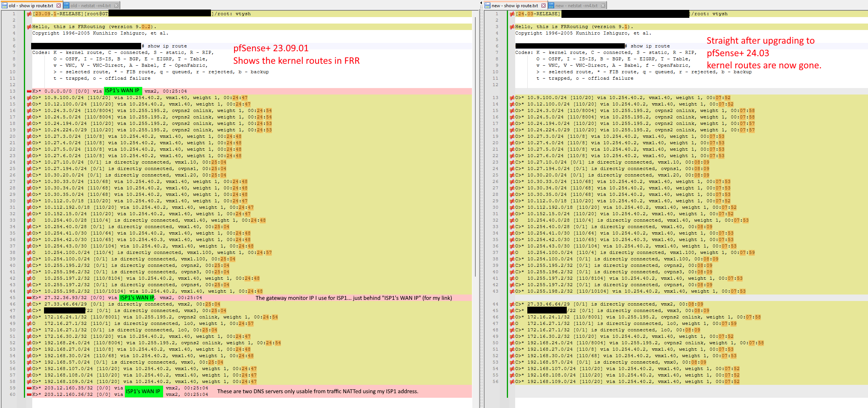Screen dimensions: 868x408
Task: Click removed-line marker beside 203.12.160.35/32 route
Action: [29, 388]
